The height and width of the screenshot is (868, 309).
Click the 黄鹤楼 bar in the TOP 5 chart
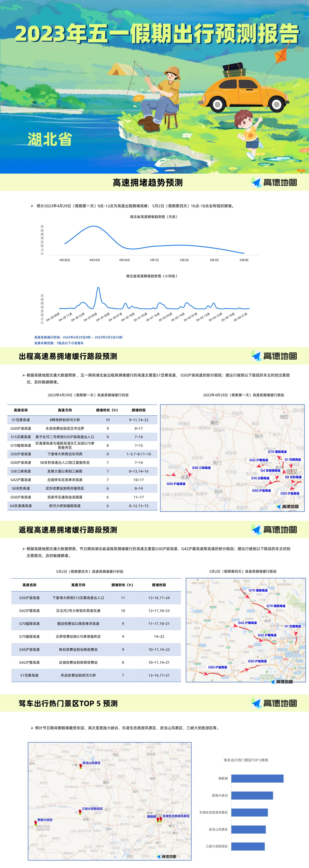click(x=257, y=778)
